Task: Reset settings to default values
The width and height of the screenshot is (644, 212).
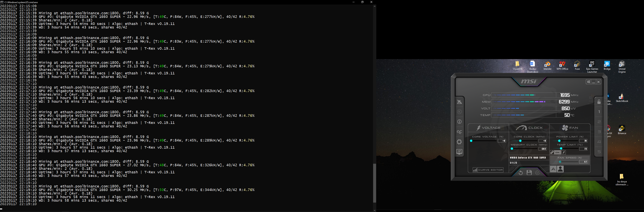Action: 521,173
